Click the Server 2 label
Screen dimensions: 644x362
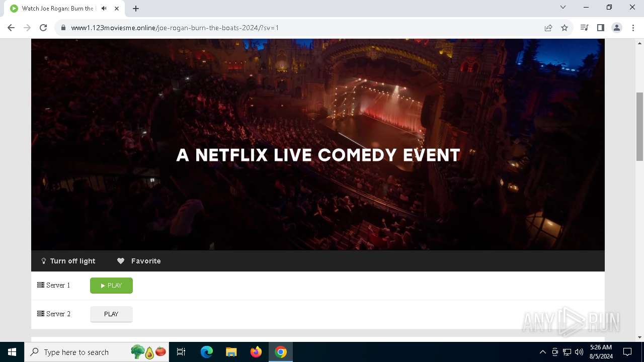tap(54, 314)
